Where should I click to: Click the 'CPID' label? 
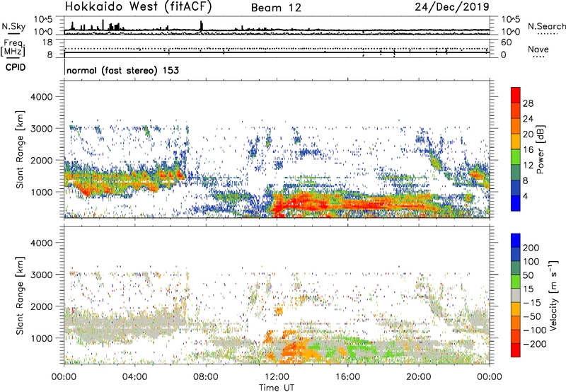pos(16,67)
